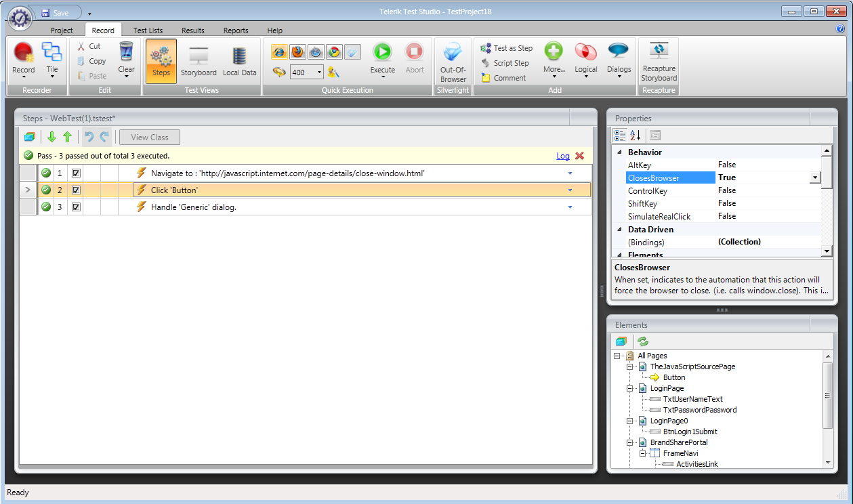Open the execution Log link
This screenshot has width=853, height=504.
click(563, 156)
